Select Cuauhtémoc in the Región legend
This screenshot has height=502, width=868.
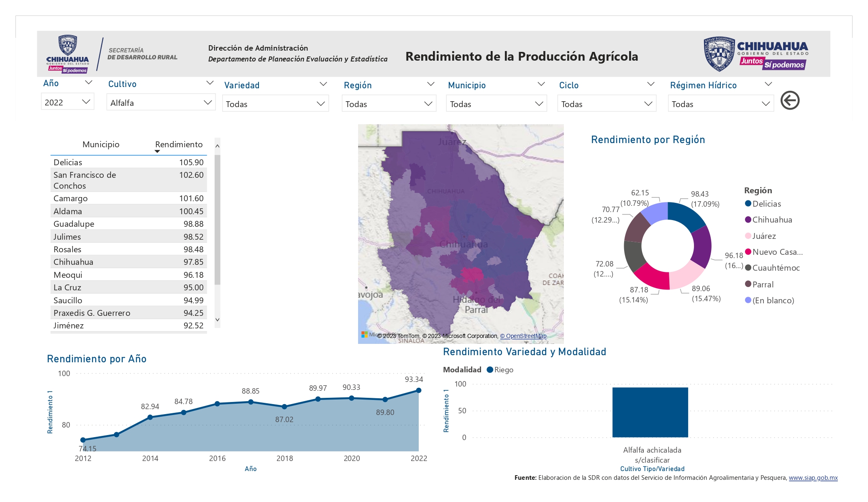tap(772, 268)
